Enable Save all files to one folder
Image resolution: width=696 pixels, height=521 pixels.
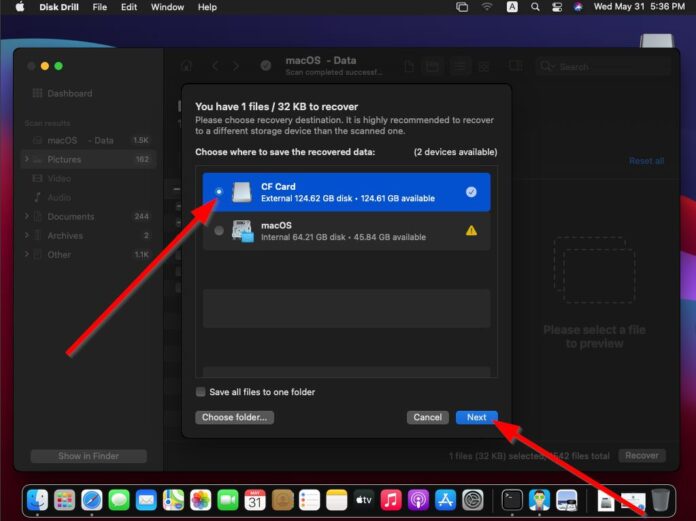coord(201,392)
